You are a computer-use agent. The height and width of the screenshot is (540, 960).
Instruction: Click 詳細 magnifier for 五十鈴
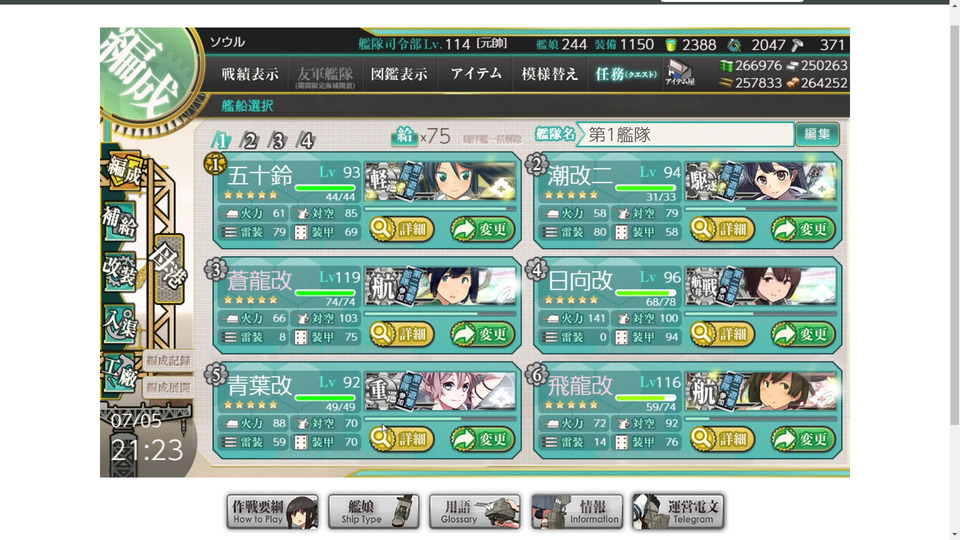[x=402, y=229]
